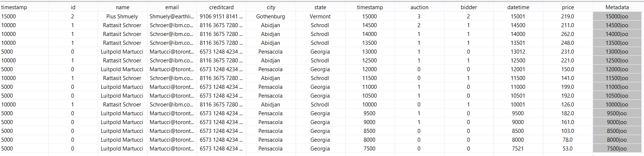Click the "creditcard" column header

coord(221,7)
